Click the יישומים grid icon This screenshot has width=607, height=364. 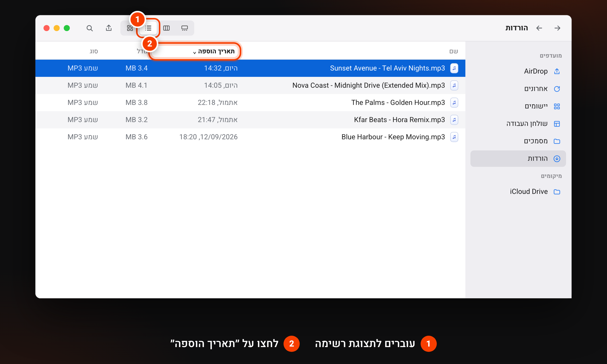pos(557,106)
